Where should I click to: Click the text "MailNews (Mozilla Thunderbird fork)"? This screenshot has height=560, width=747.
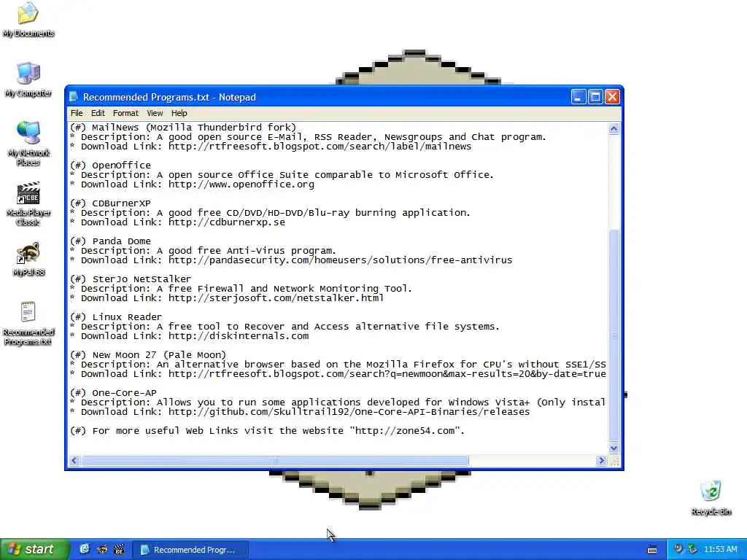pyautogui.click(x=194, y=127)
